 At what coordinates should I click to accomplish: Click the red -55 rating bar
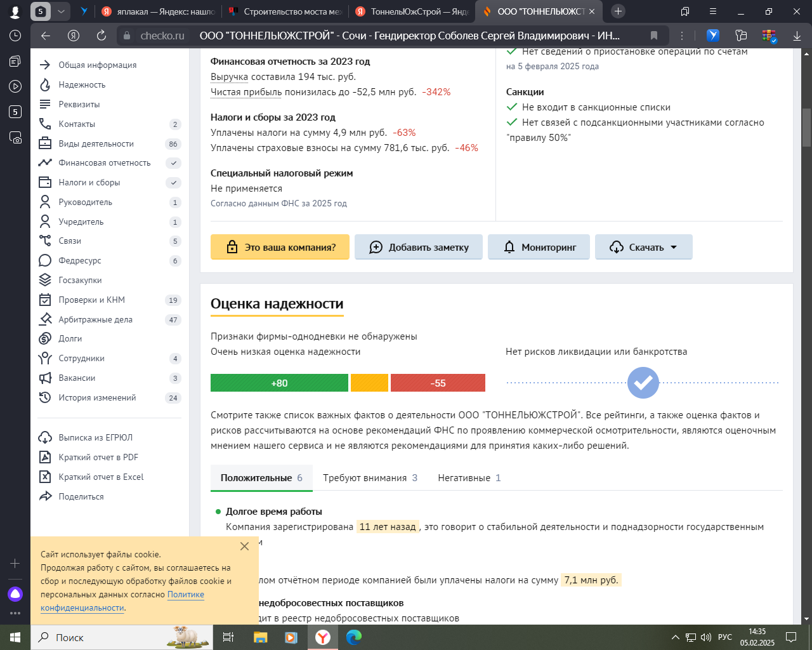(x=438, y=383)
